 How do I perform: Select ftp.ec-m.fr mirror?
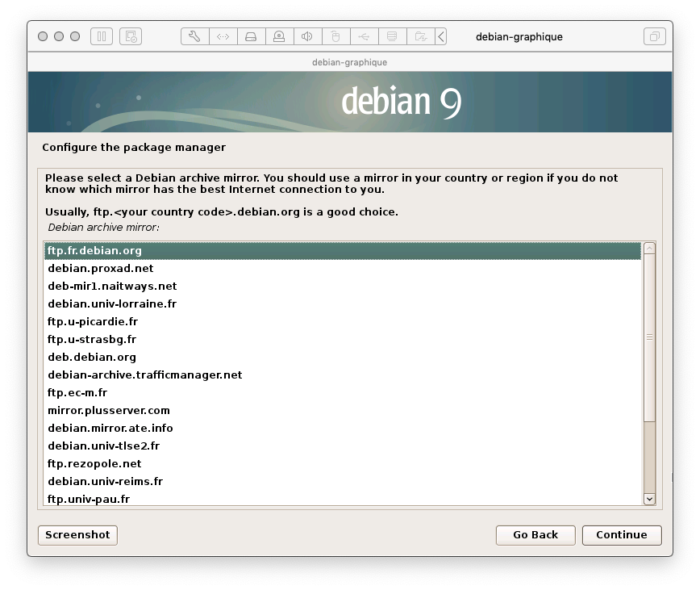[343, 393]
